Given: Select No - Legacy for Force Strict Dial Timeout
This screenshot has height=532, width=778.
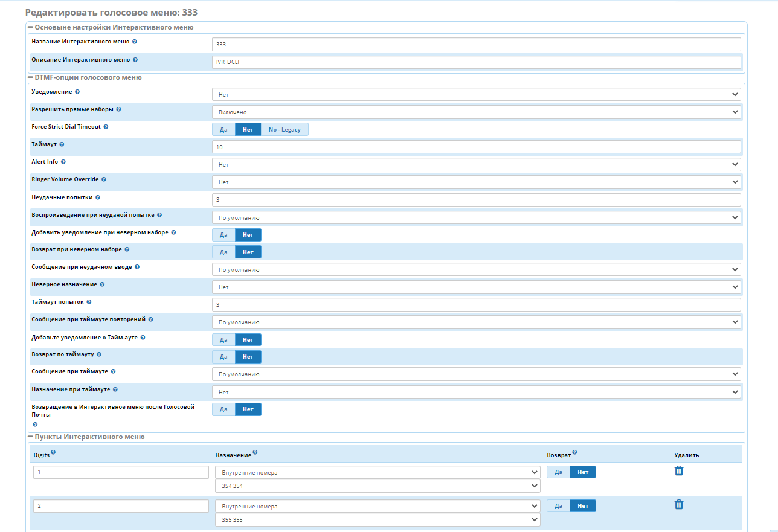Looking at the screenshot, I should click(x=285, y=129).
